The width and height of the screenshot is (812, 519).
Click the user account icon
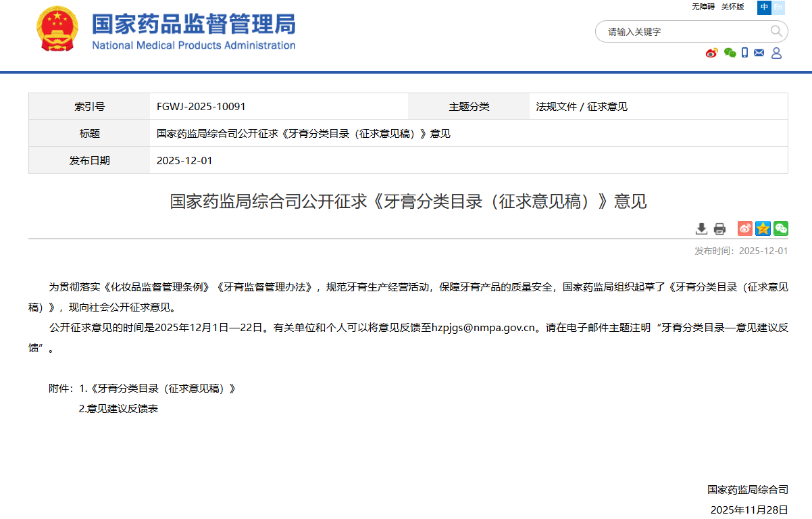(776, 53)
